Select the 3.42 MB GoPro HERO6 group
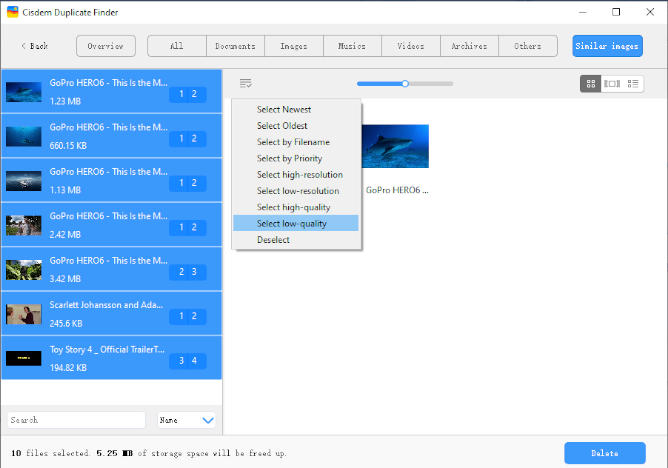668x468 pixels. (x=111, y=270)
